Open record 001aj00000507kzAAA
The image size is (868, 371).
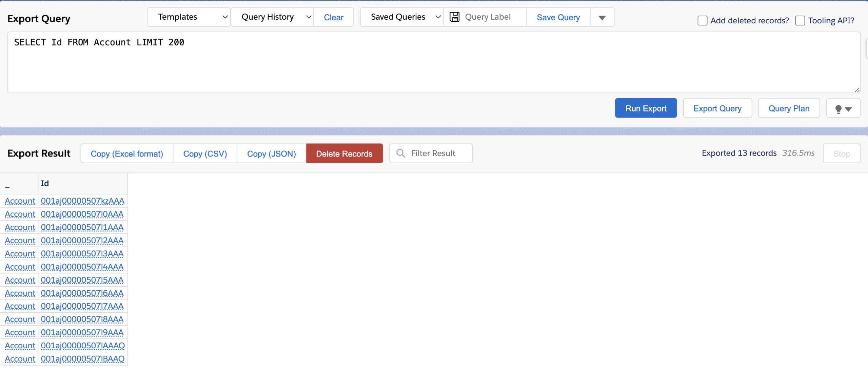pyautogui.click(x=82, y=201)
